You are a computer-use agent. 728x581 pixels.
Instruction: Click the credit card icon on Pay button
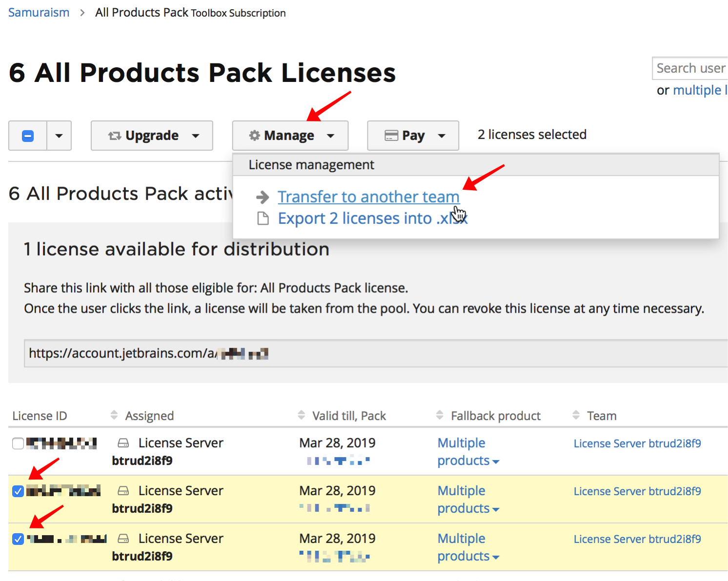tap(391, 135)
